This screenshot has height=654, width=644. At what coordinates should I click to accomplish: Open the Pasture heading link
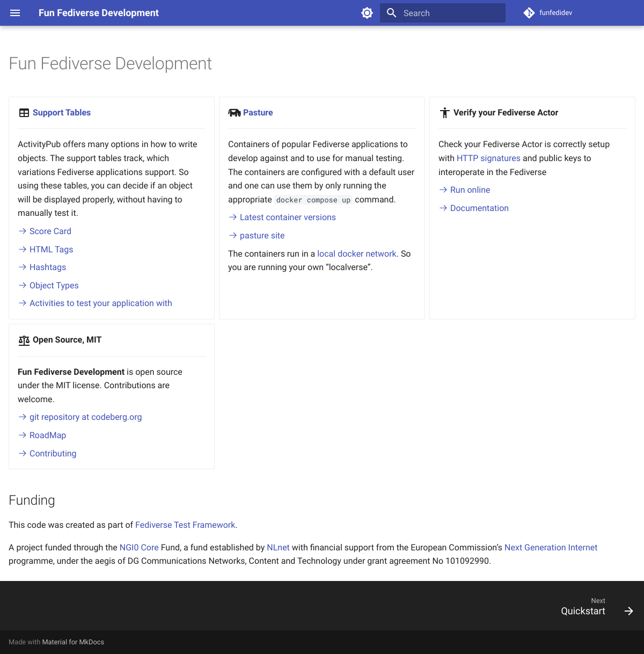click(x=258, y=113)
